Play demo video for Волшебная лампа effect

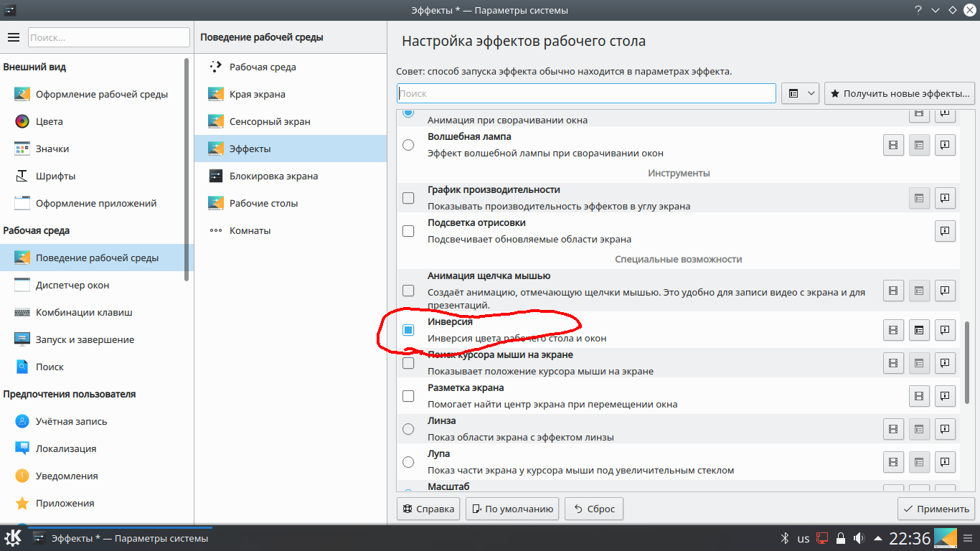tap(893, 145)
